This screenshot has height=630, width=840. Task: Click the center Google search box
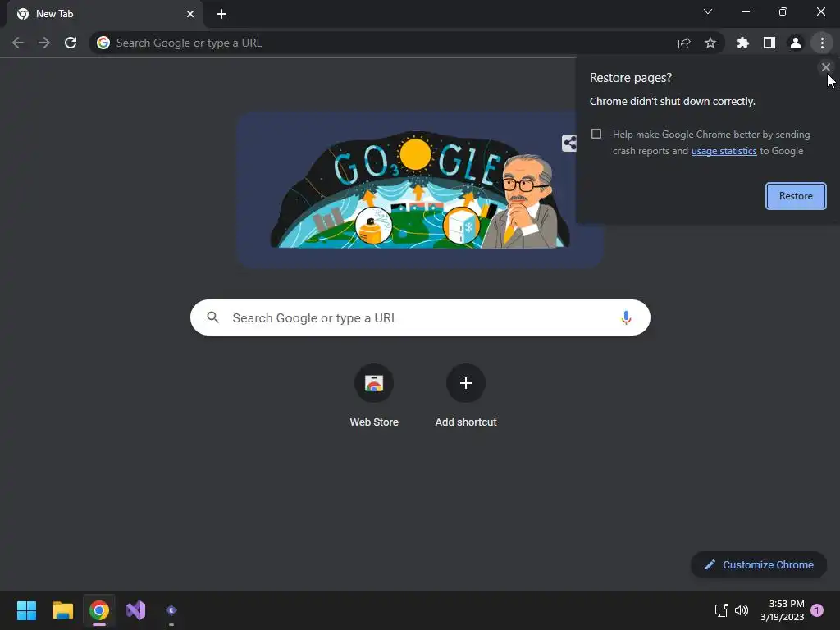click(420, 317)
